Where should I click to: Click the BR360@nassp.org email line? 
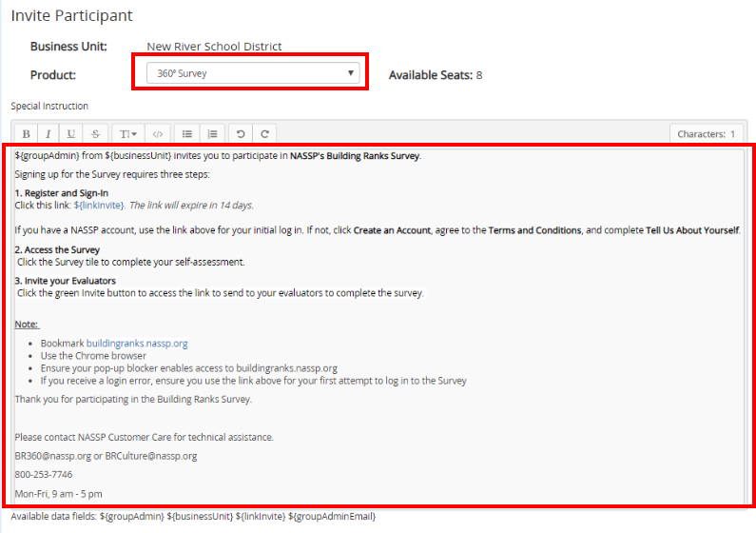[106, 456]
